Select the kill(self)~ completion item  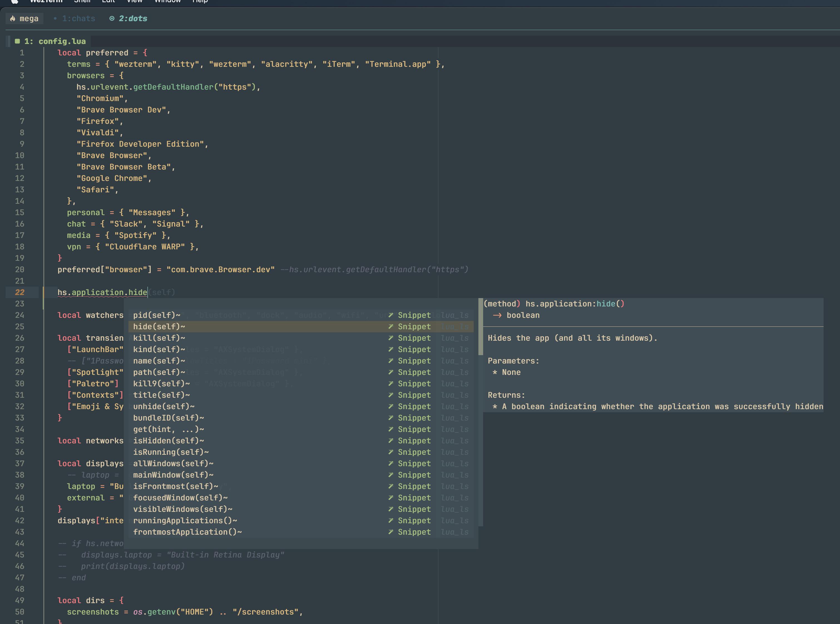tap(301, 338)
